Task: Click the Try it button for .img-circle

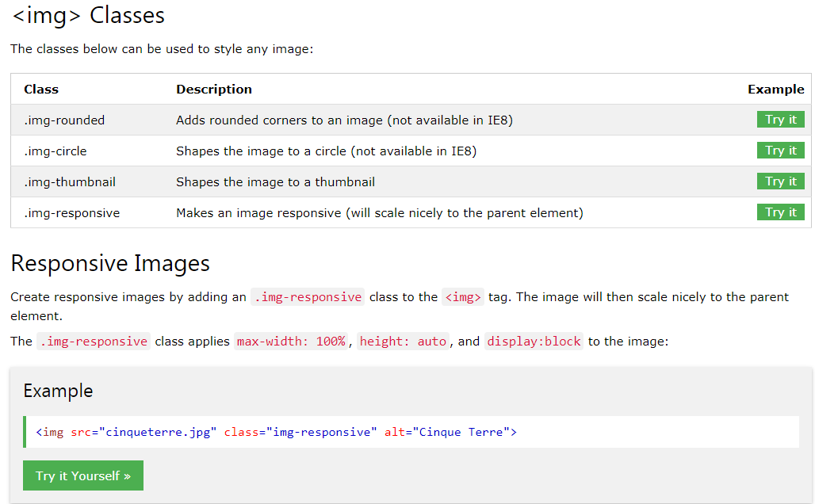Action: click(x=780, y=150)
